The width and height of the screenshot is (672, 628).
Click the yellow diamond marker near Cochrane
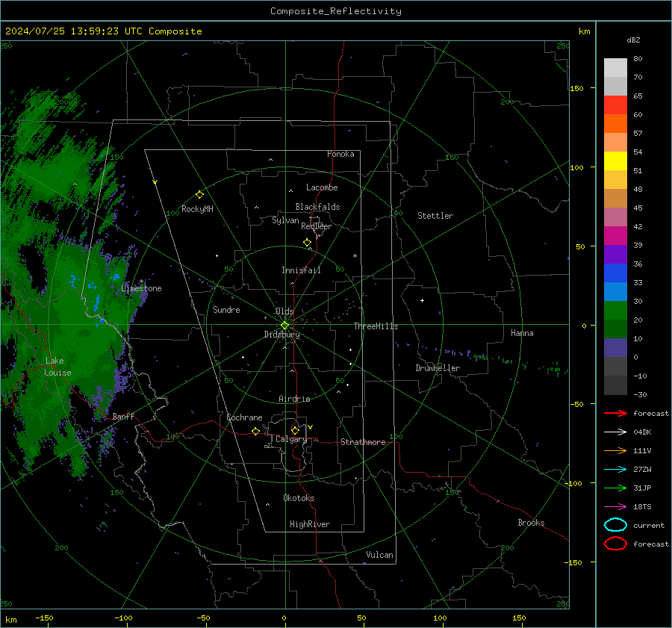[x=255, y=431]
